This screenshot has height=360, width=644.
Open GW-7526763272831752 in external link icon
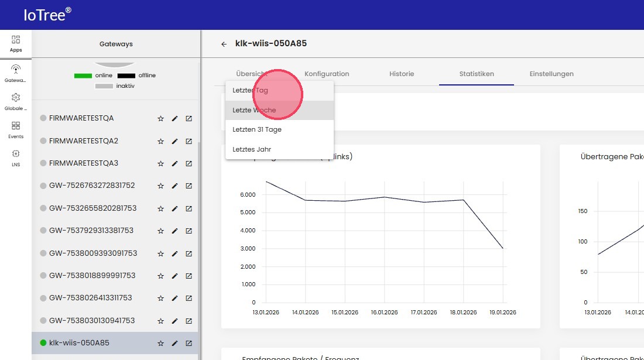[189, 186]
